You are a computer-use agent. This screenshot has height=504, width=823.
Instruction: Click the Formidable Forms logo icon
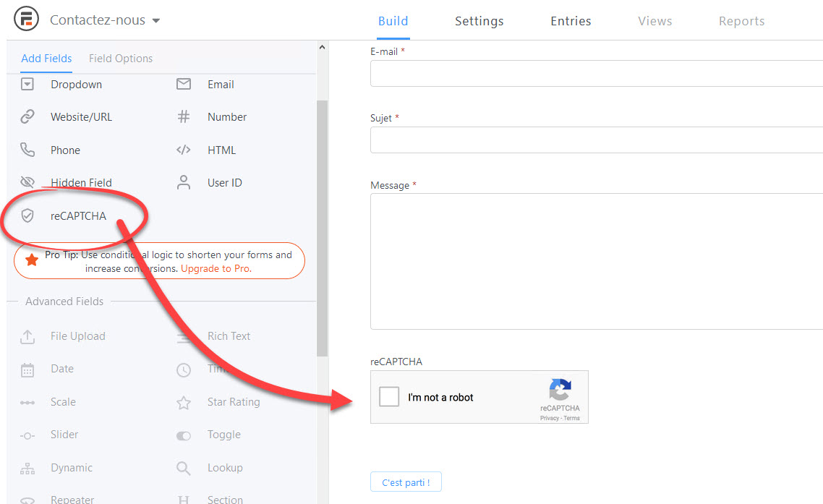tap(27, 20)
